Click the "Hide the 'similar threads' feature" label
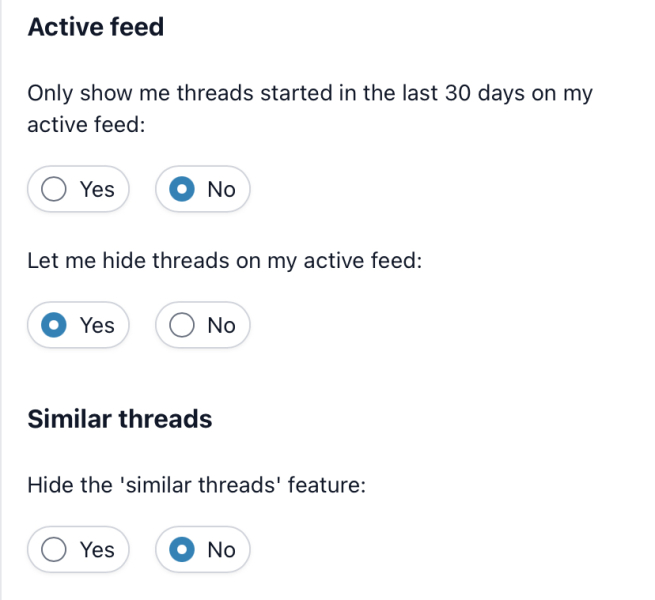The width and height of the screenshot is (655, 600). pos(198,486)
